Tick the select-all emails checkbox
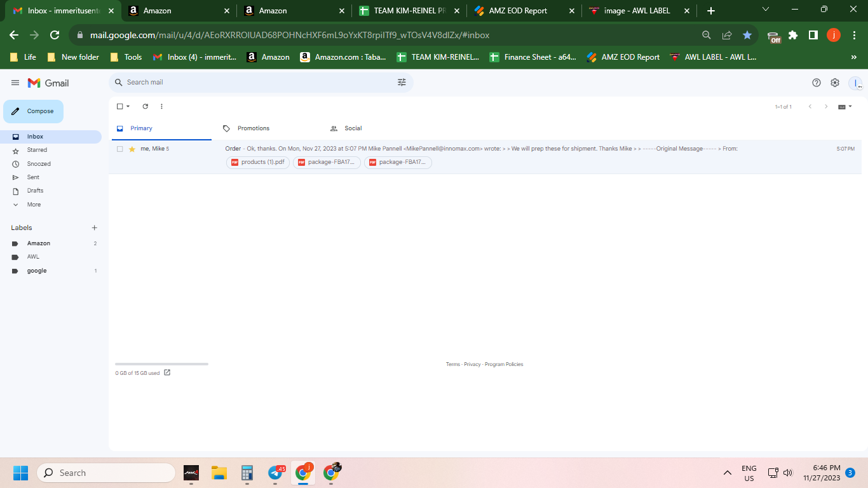Screen dimensions: 868x488 pyautogui.click(x=119, y=106)
